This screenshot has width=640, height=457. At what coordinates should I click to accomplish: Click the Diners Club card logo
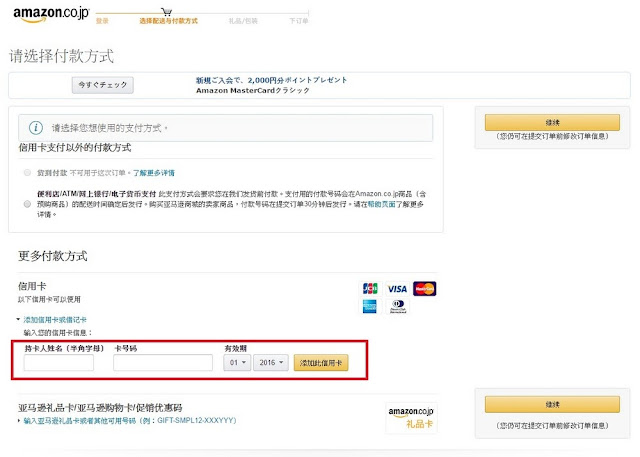point(398,306)
